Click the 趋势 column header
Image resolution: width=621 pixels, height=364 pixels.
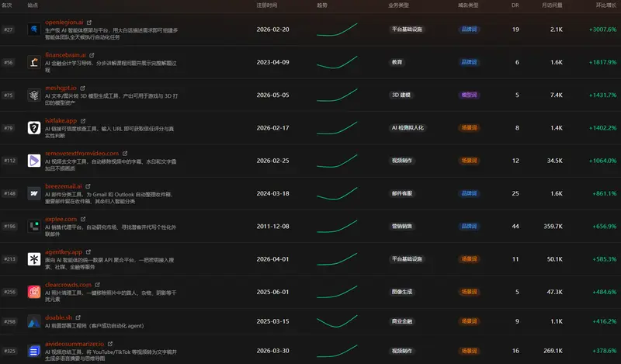click(x=322, y=5)
